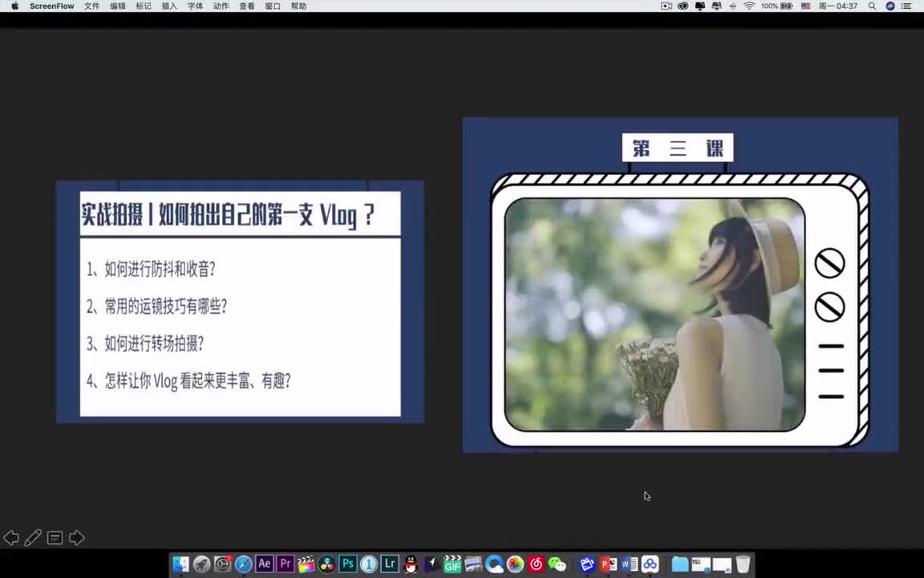Open Spotlight search magnifier
Image resolution: width=924 pixels, height=578 pixels.
point(872,6)
